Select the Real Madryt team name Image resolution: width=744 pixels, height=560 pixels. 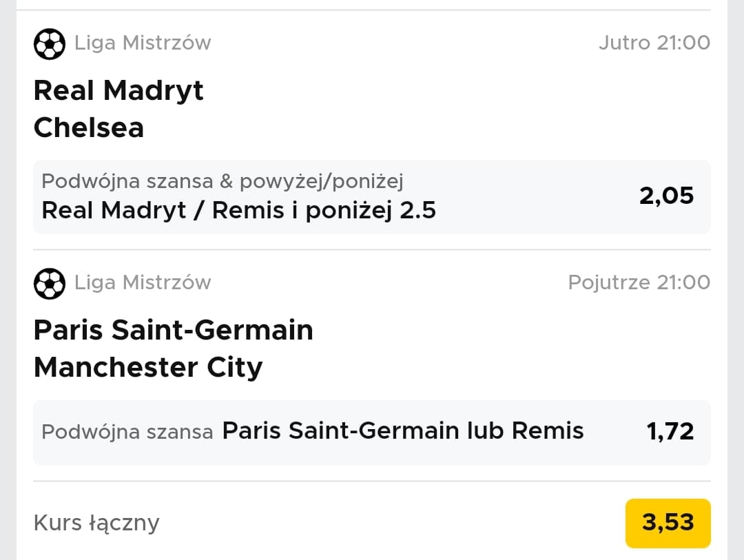tap(118, 91)
